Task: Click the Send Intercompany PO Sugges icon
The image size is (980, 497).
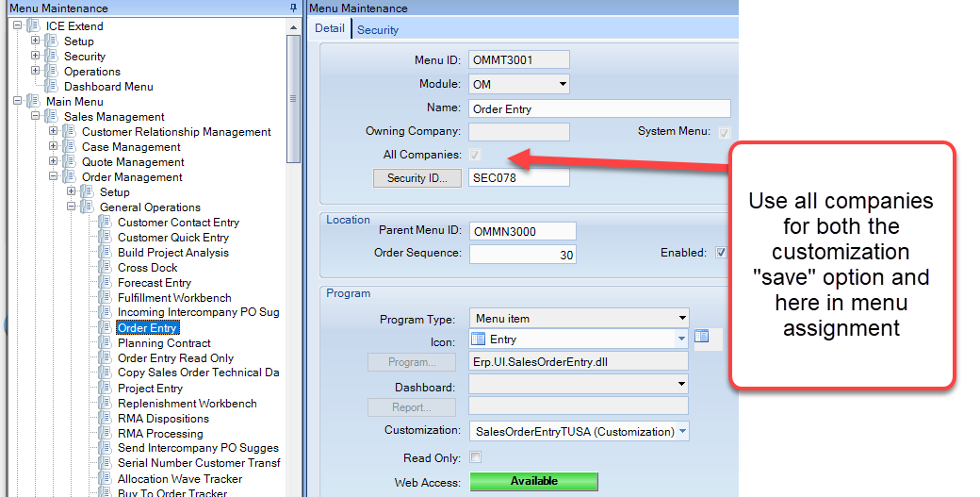Action: coord(106,448)
